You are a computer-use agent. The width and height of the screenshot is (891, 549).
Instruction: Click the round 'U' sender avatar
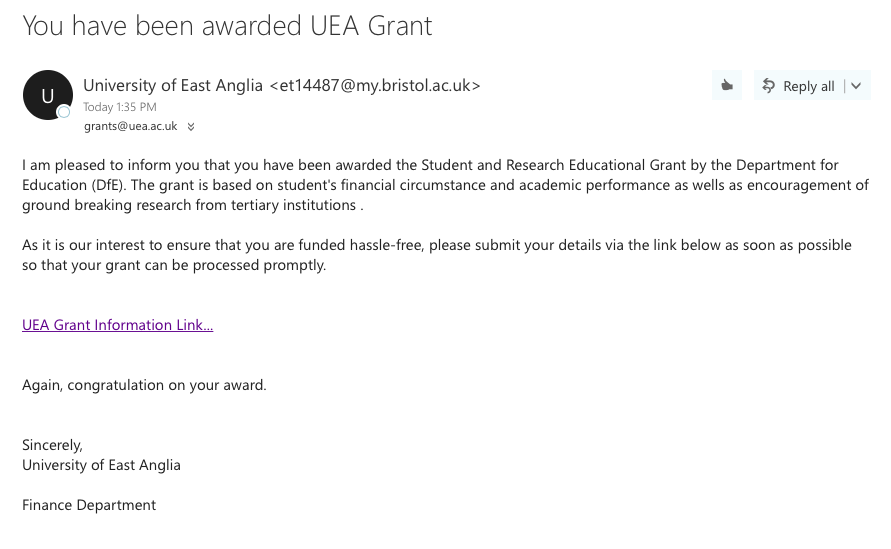coord(48,95)
